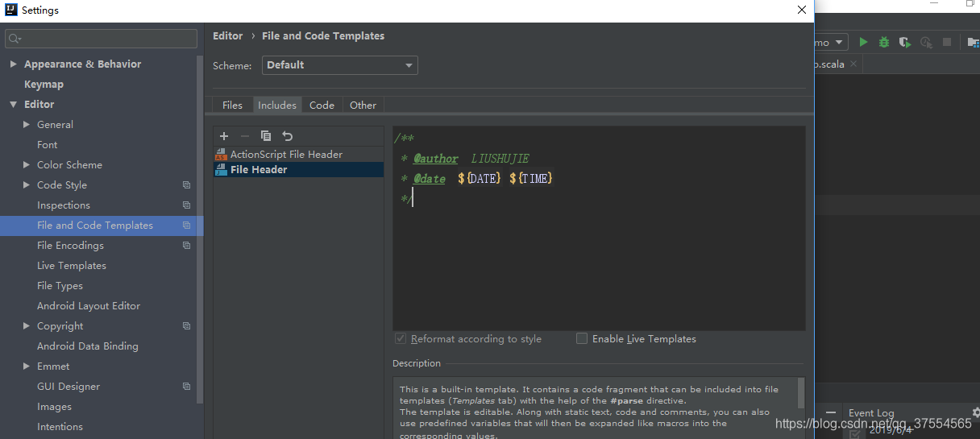The height and width of the screenshot is (439, 980).
Task: Enable Live Templates checkbox
Action: tap(582, 338)
